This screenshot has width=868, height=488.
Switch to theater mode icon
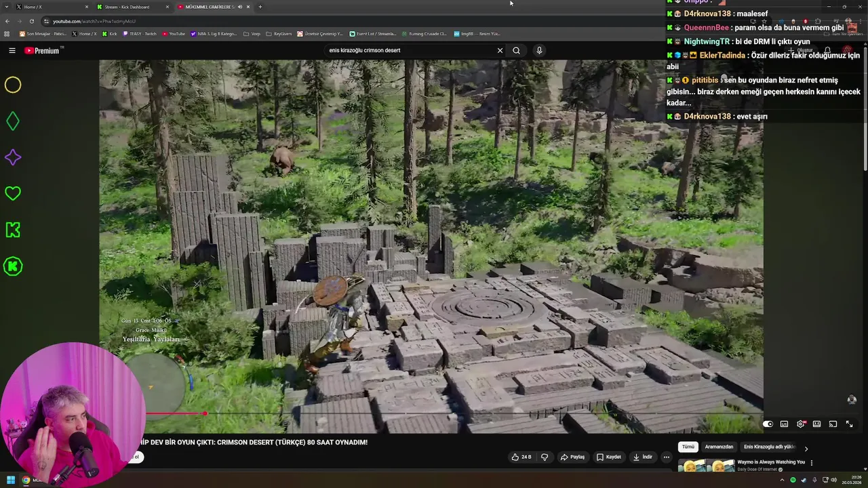tap(816, 424)
